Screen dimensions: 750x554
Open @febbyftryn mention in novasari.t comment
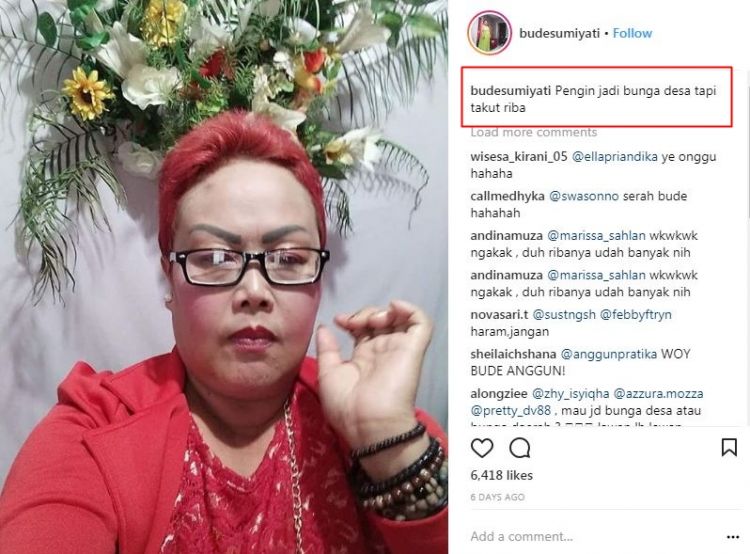point(636,314)
